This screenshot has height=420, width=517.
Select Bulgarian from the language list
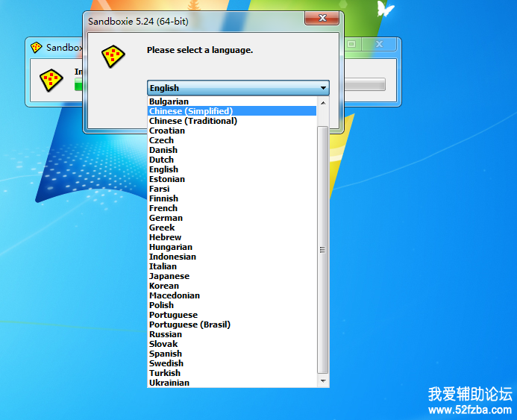click(x=232, y=101)
